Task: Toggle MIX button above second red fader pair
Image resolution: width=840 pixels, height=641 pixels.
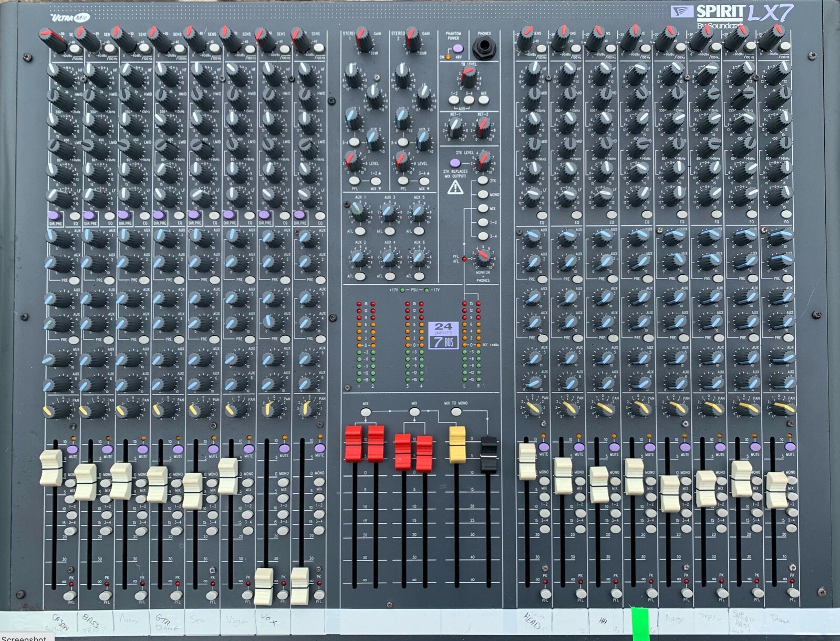Action: click(x=414, y=412)
